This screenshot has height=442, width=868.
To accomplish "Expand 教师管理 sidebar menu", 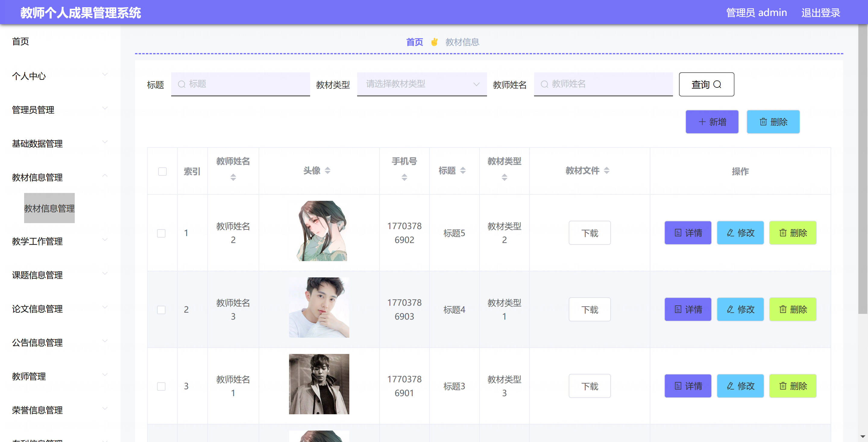I will (60, 376).
